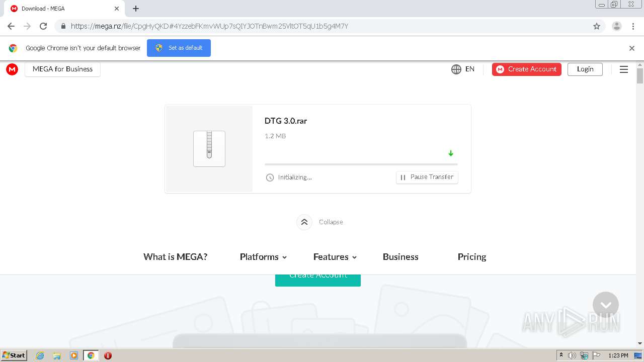
Task: Click the MEGA logo icon
Action: [x=12, y=69]
